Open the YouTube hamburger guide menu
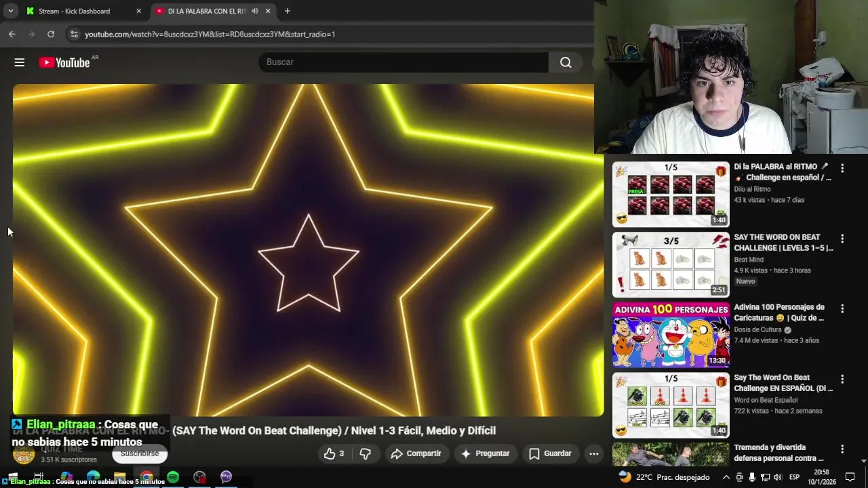This screenshot has height=488, width=868. coord(19,62)
